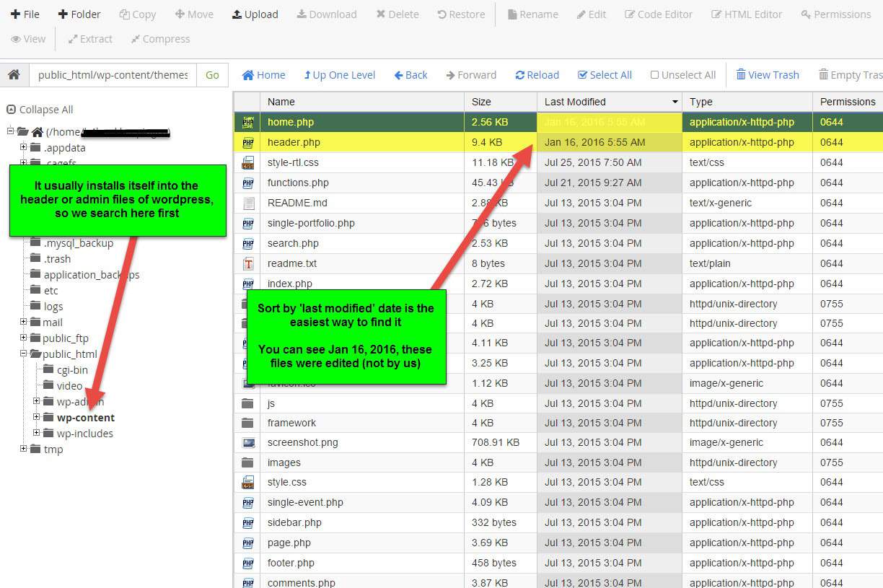Click the Compress toolbar button
883x588 pixels.
click(160, 39)
